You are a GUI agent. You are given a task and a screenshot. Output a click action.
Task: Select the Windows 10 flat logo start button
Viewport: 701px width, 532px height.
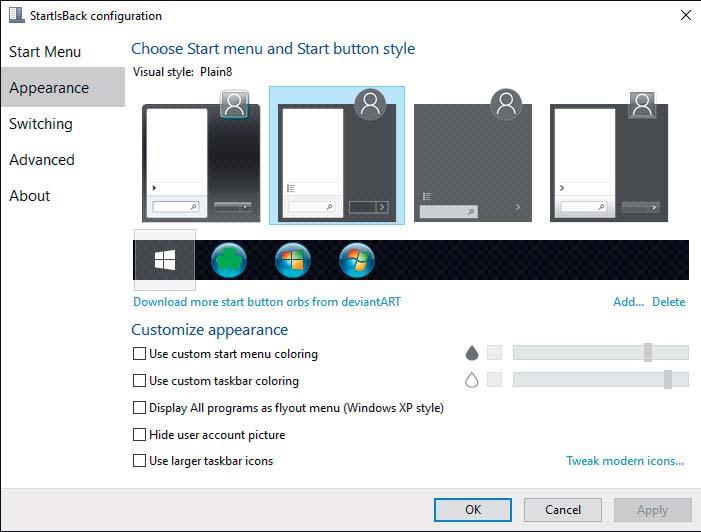click(x=165, y=260)
